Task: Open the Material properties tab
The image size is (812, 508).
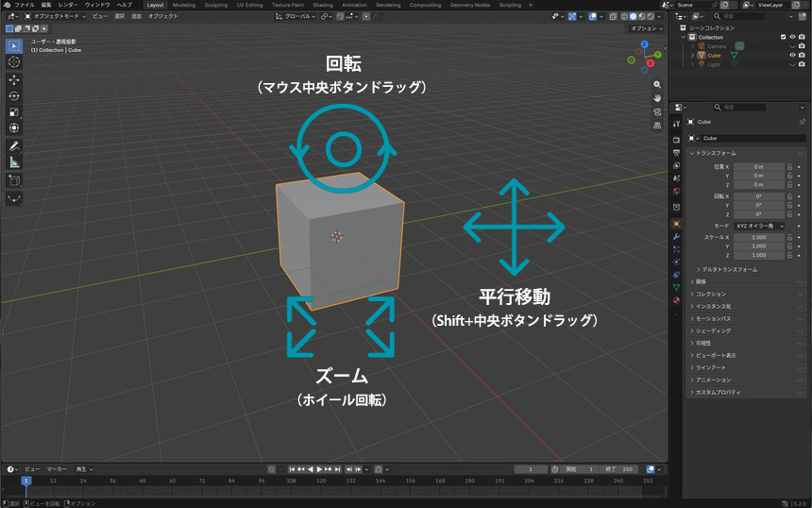Action: [x=676, y=300]
